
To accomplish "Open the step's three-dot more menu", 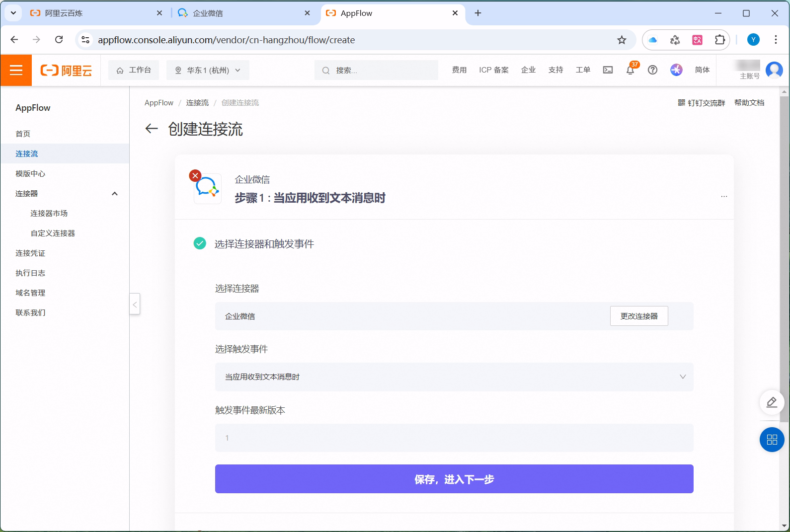I will tap(724, 197).
